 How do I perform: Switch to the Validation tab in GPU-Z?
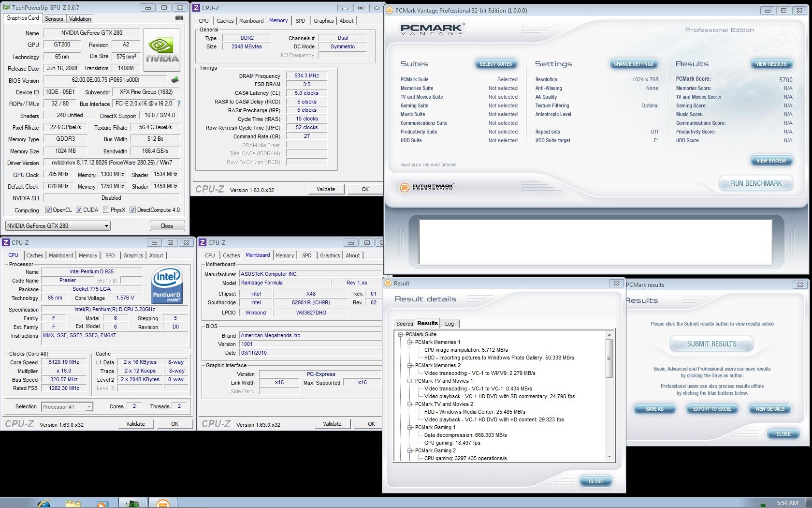[x=80, y=19]
